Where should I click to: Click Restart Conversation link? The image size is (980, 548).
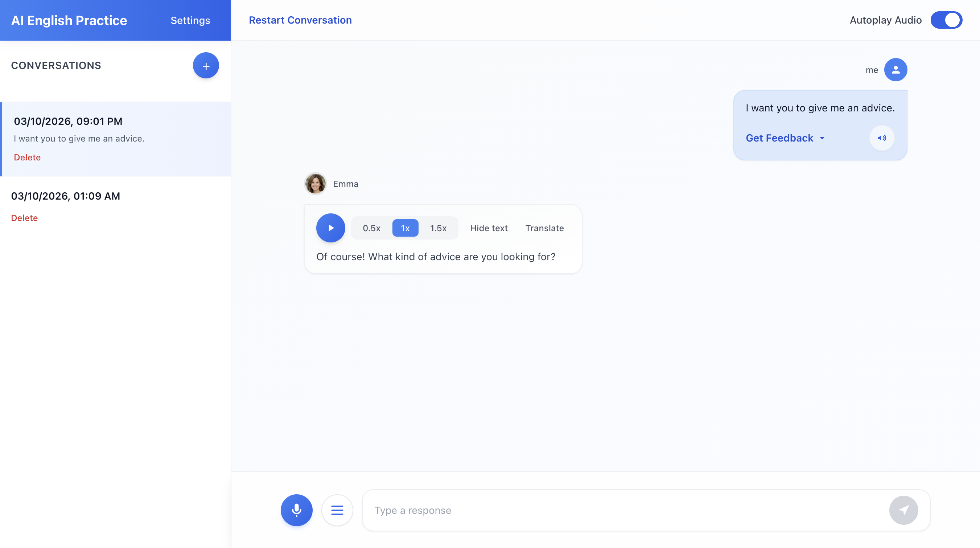300,20
